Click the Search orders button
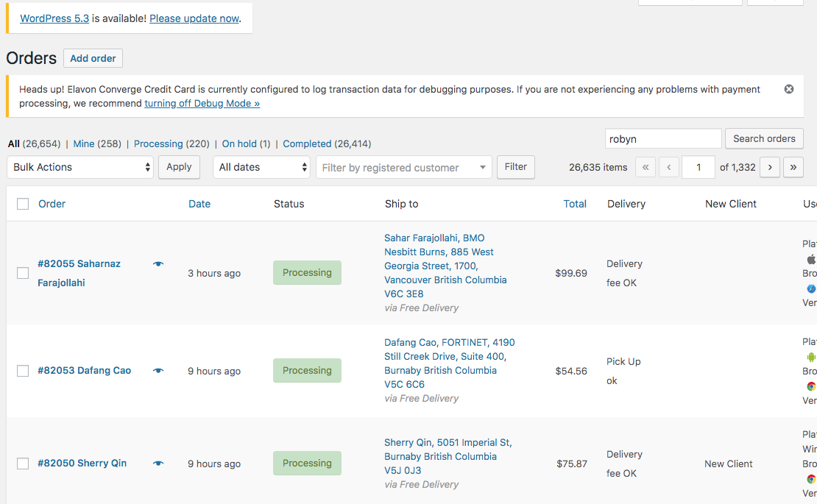 pyautogui.click(x=764, y=138)
